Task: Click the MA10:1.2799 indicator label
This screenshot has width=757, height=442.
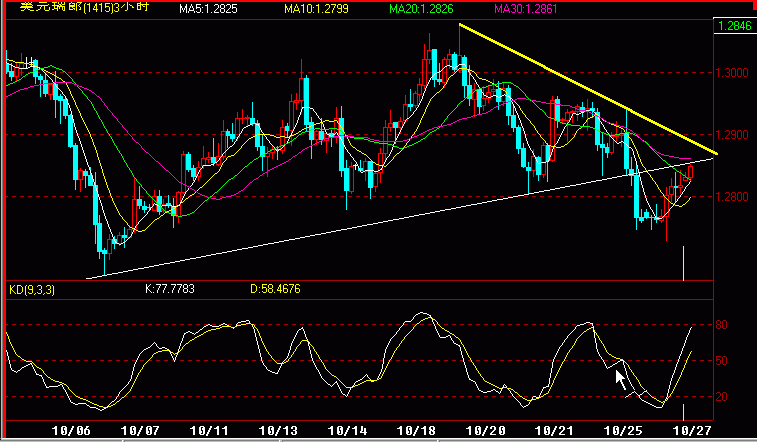Action: click(316, 9)
